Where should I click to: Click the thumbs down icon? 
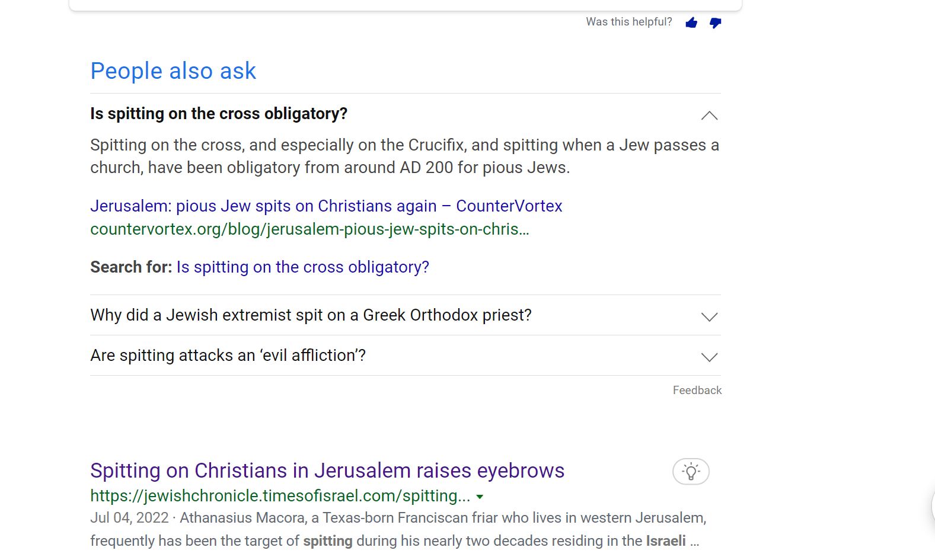(x=716, y=23)
